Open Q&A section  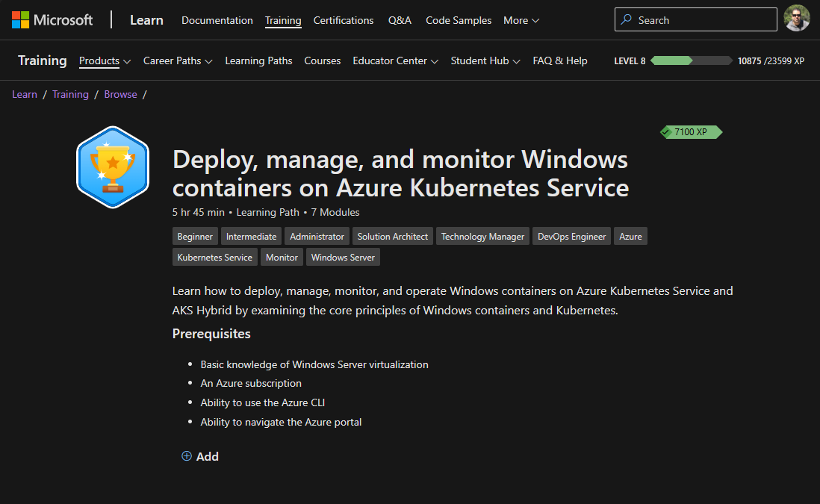(x=400, y=20)
